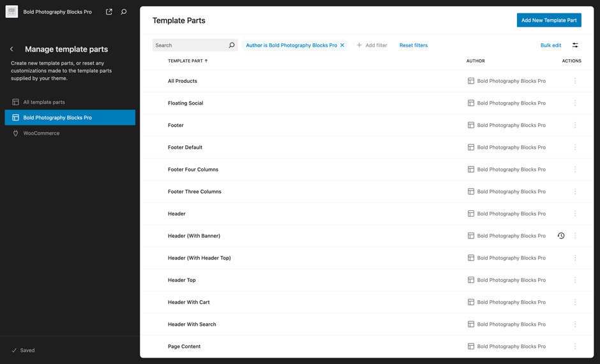Click the Bulk edit button

[550, 45]
